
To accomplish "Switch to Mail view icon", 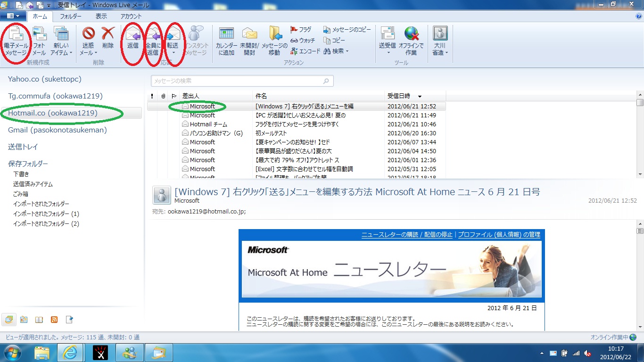I will [9, 320].
